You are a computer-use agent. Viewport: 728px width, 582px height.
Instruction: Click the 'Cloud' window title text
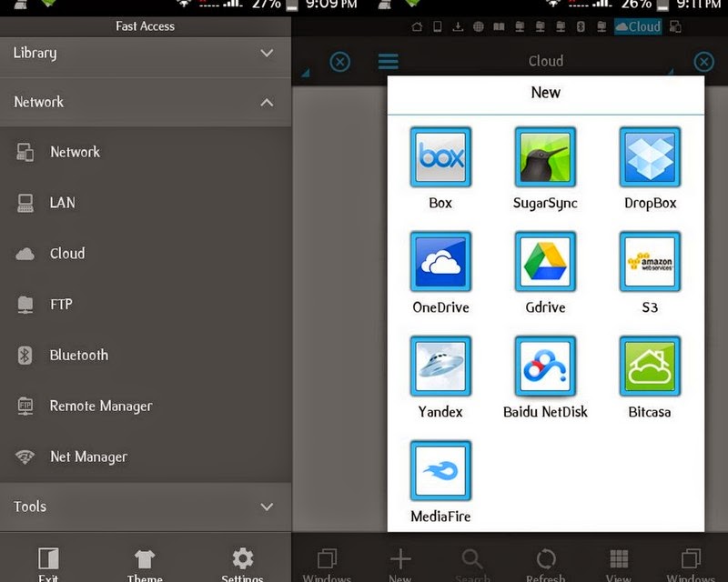click(x=546, y=61)
